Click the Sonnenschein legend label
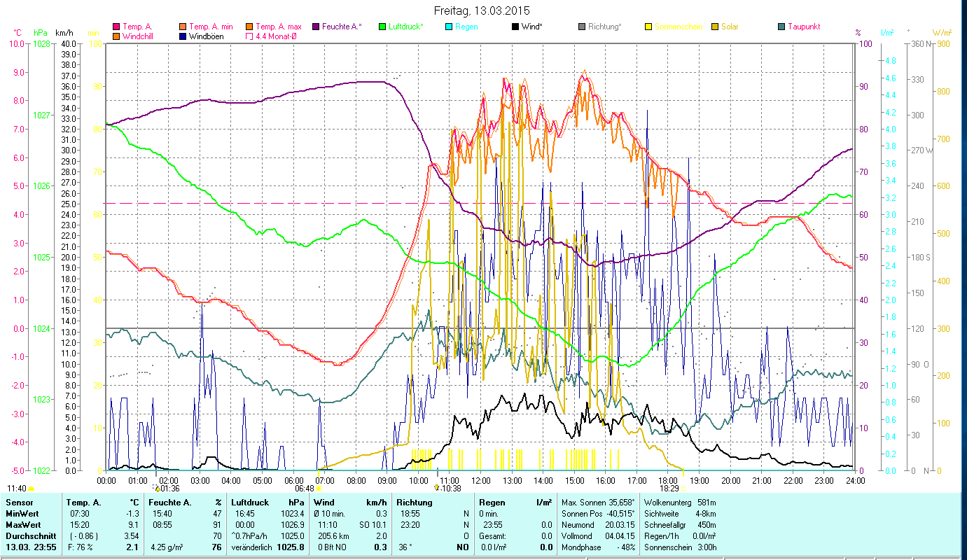 click(x=679, y=27)
